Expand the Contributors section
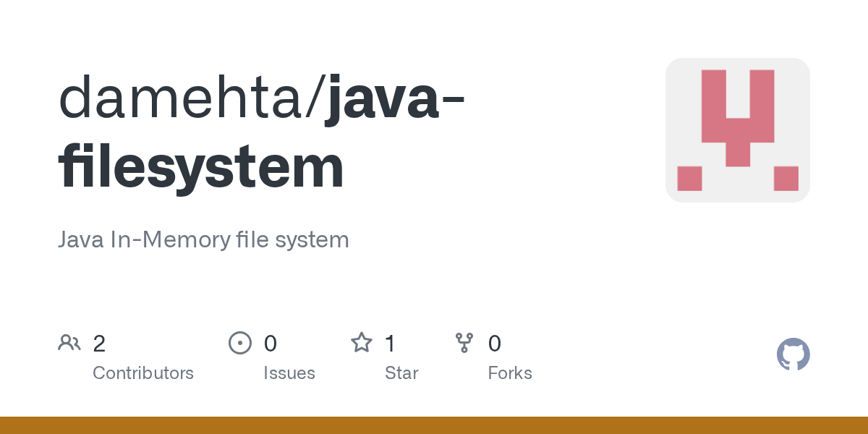 (143, 373)
